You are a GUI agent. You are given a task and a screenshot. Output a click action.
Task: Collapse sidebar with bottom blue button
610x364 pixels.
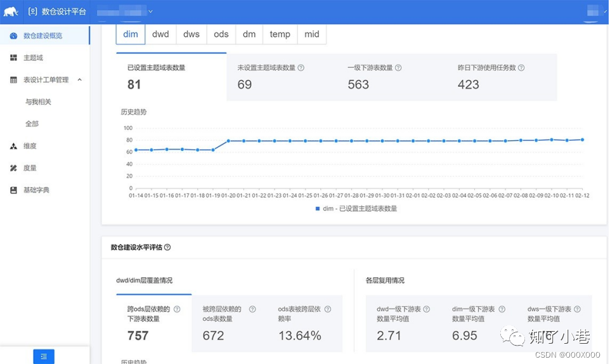pyautogui.click(x=44, y=356)
